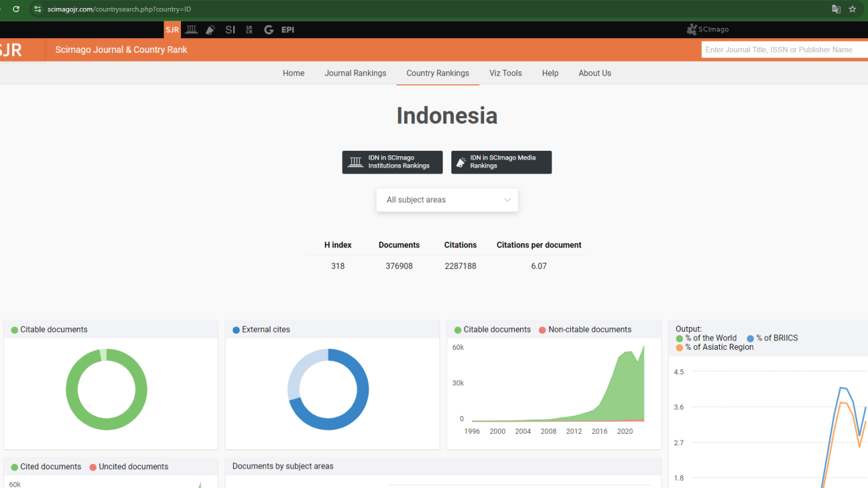Open the Country Rankings menu
Screen dimensions: 868x488
[438, 73]
